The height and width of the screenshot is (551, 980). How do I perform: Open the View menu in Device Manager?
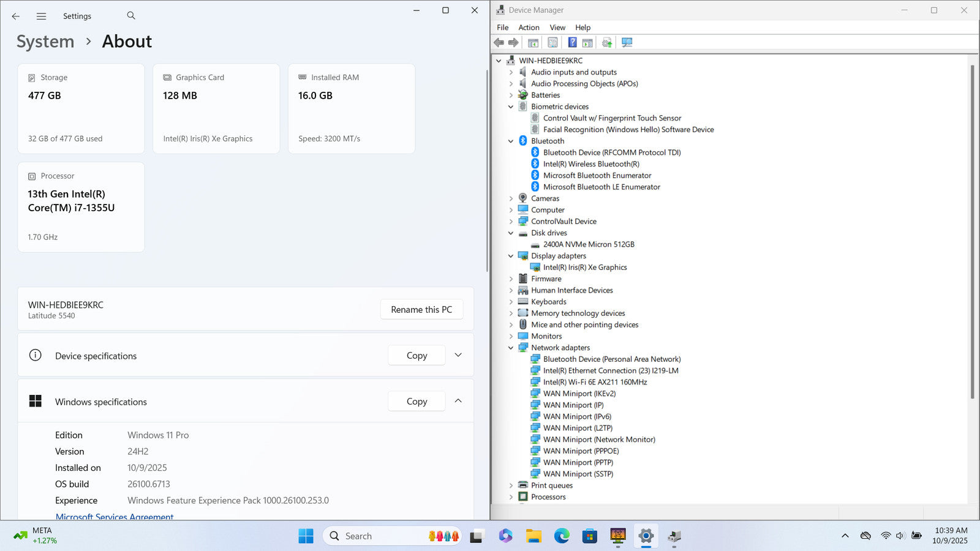(557, 28)
